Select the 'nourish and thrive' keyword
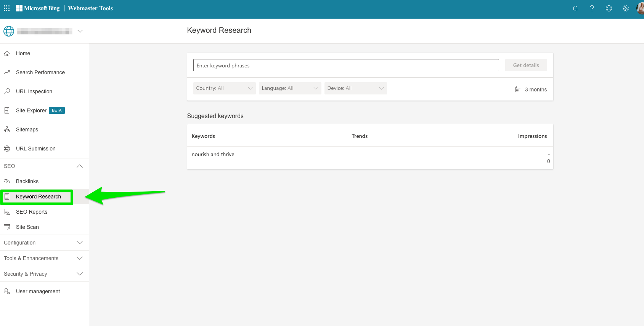644x326 pixels. (x=213, y=154)
